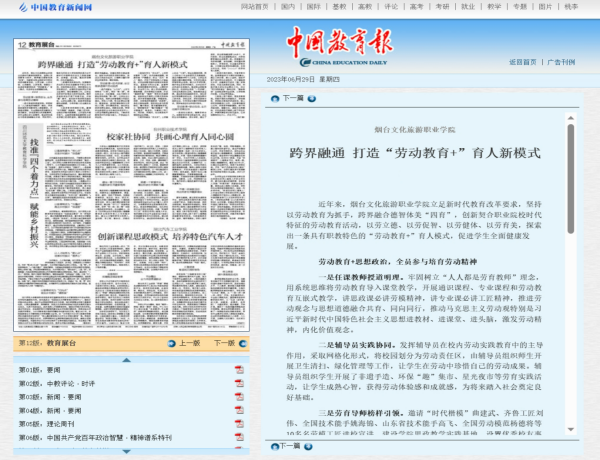
Task: Open PDF icon for 第02版：中教评论·时评
Action: (x=239, y=383)
